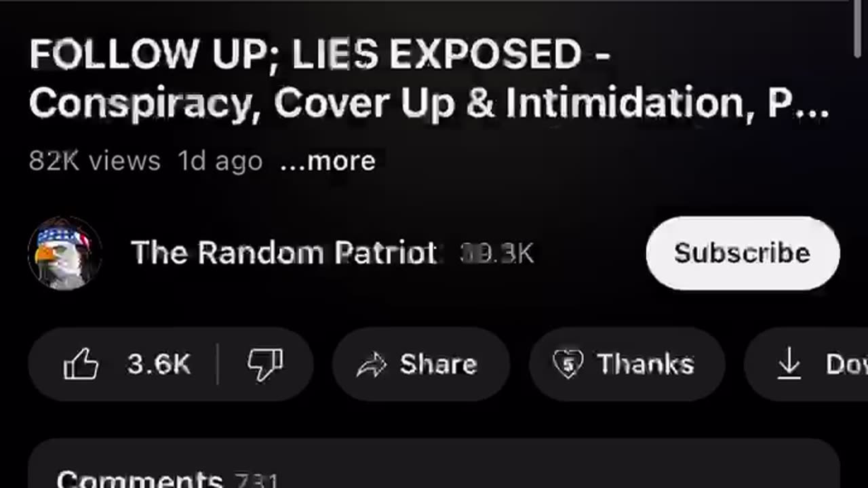Viewport: 868px width, 488px height.
Task: Click the Download arrow icon
Action: 789,365
